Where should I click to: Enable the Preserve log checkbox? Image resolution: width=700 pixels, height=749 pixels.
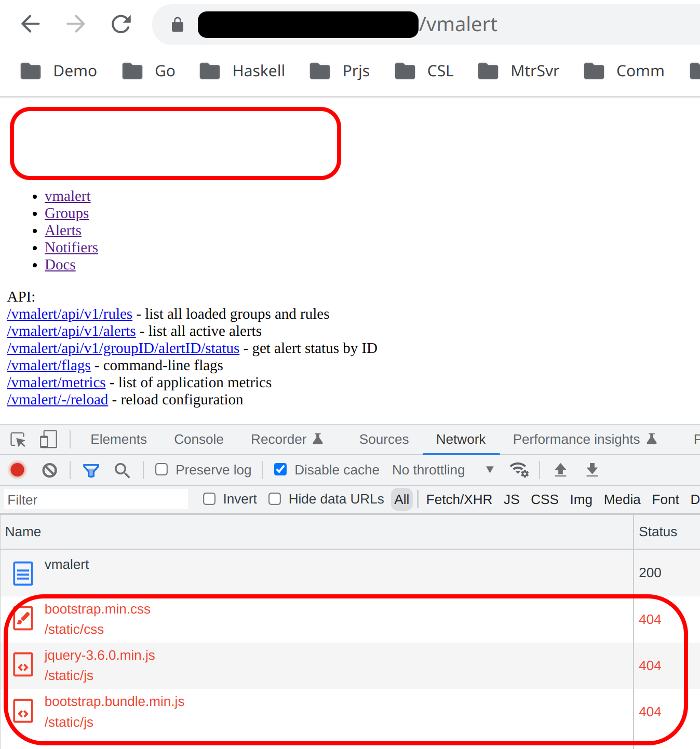click(x=161, y=469)
